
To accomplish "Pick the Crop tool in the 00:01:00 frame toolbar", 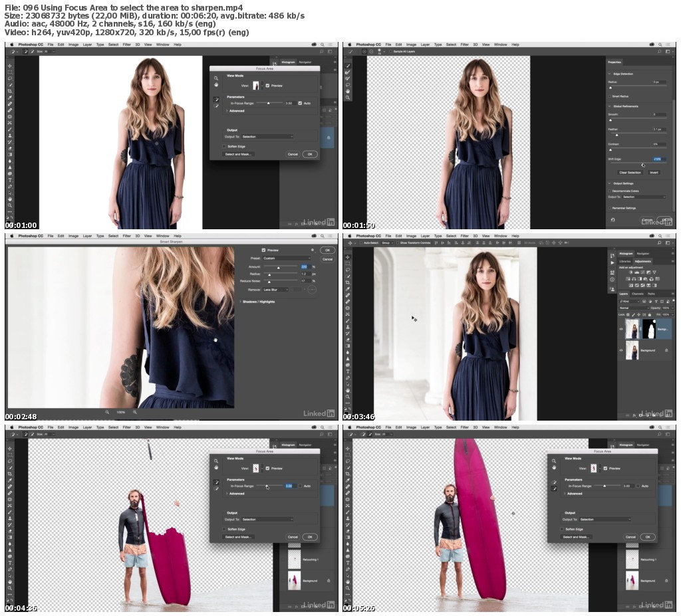I will click(10, 91).
